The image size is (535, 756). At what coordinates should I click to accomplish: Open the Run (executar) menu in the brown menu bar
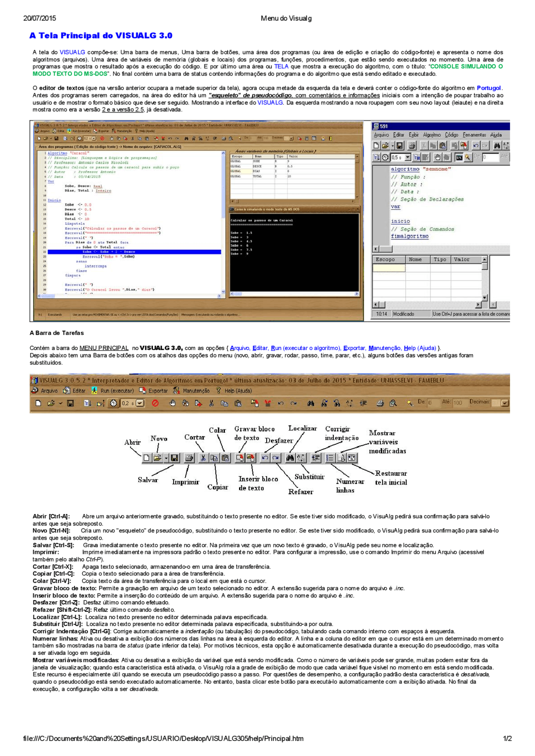(113, 391)
